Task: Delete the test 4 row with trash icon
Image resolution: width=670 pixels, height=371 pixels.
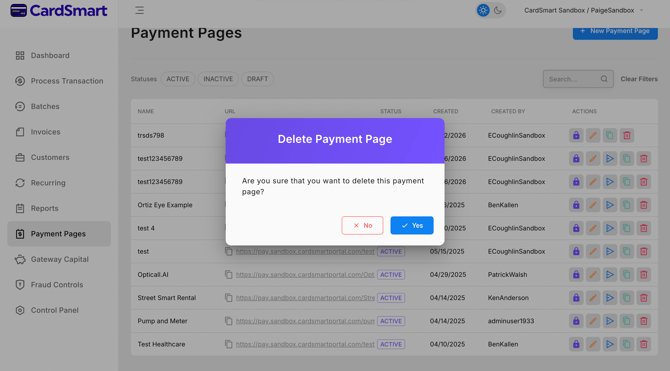Action: pos(644,228)
